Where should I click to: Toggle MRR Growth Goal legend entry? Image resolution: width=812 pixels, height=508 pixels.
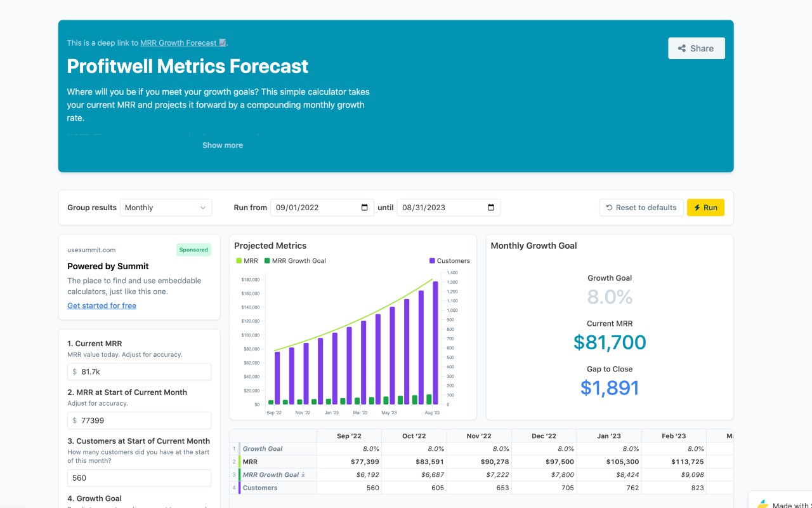click(x=295, y=261)
